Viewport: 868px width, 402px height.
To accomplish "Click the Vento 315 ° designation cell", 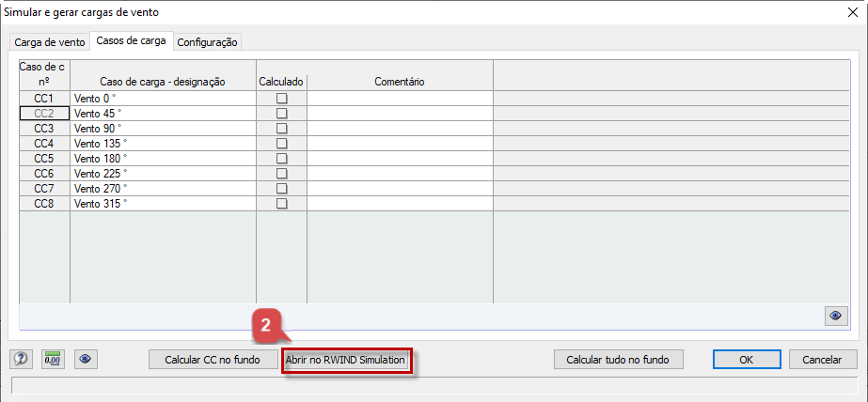I will (x=163, y=203).
